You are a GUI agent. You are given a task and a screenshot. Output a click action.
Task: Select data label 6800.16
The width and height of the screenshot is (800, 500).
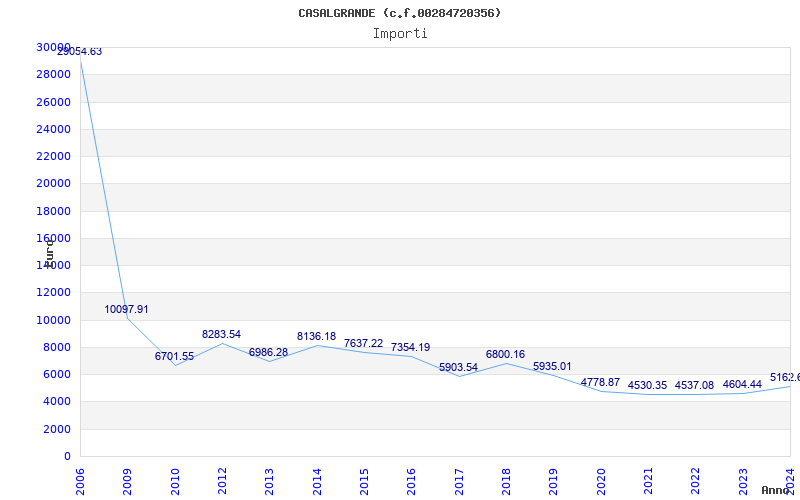pos(505,354)
